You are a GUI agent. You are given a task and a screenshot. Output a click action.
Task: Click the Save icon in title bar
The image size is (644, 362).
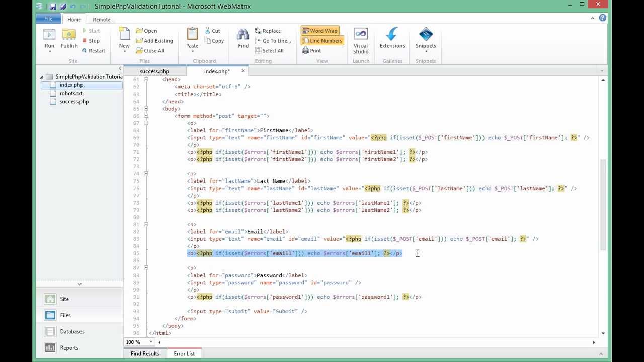53,7
